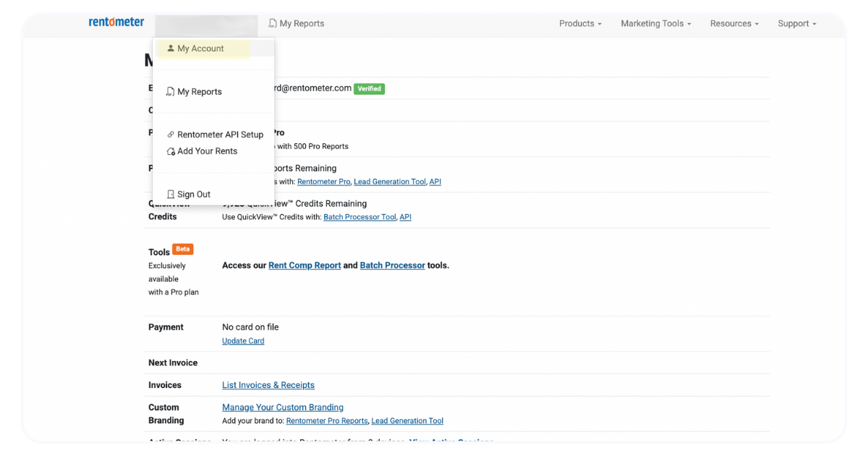Click the Update Card link

[x=243, y=341]
